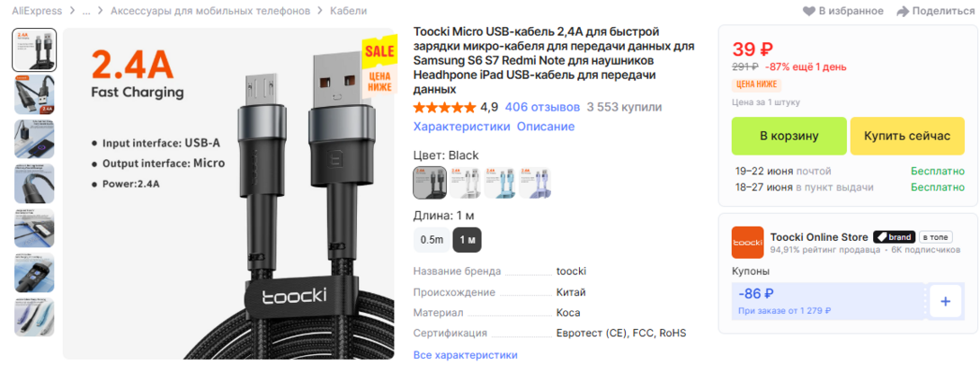Viewport: 980px width, 373px height.
Task: Open the 406 отзывов reviews link
Action: click(542, 108)
